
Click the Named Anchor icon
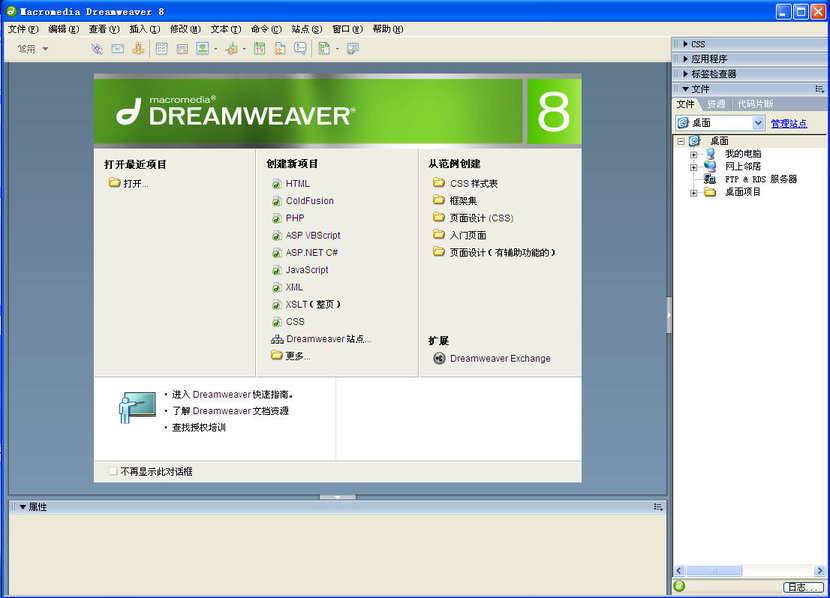pos(136,48)
